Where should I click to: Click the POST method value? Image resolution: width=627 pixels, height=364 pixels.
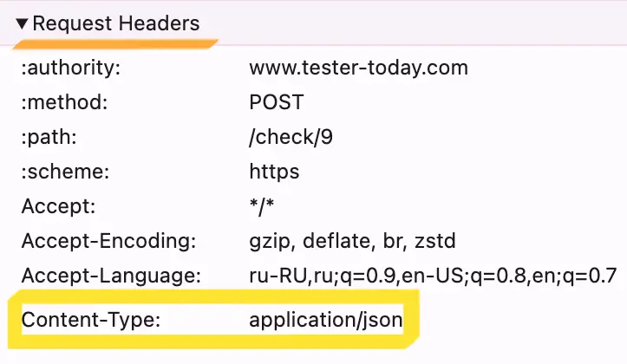coord(276,102)
